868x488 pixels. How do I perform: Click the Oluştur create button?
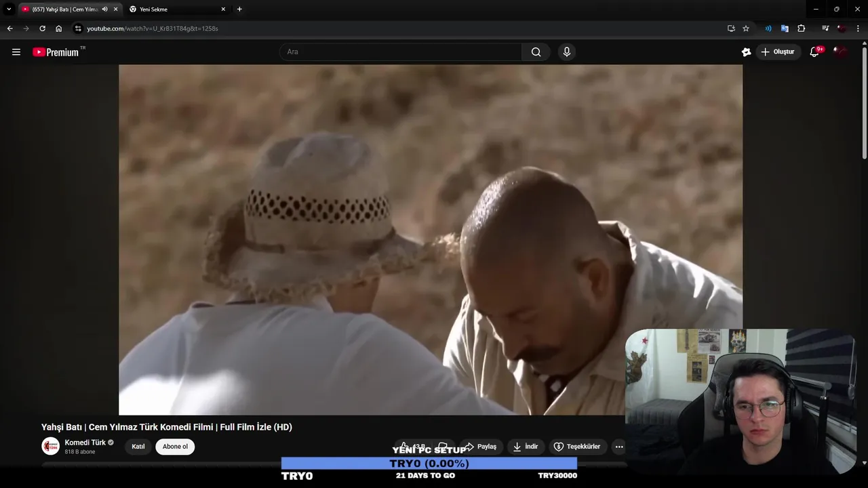(x=778, y=52)
